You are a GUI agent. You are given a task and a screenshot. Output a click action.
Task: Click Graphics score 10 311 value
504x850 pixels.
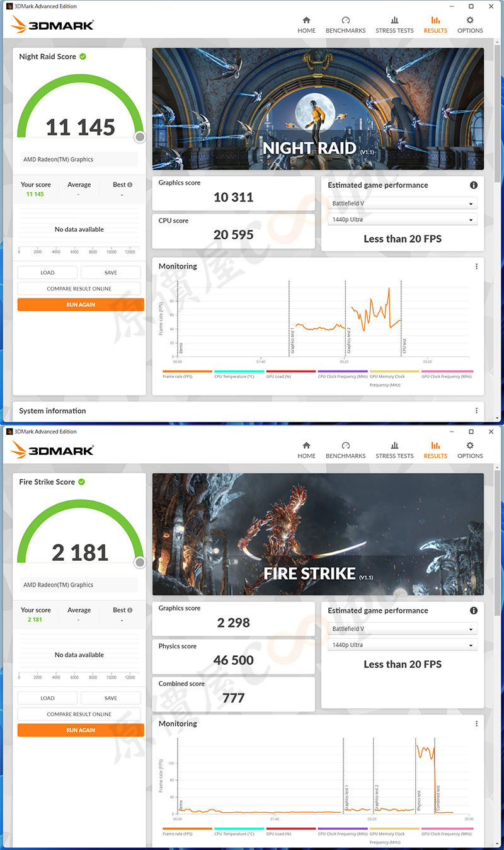(233, 197)
